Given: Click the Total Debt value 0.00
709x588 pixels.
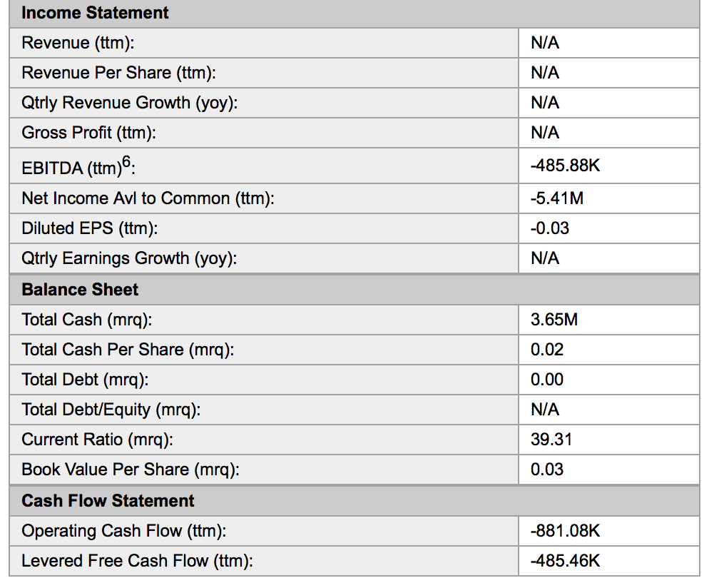Looking at the screenshot, I should (x=546, y=380).
